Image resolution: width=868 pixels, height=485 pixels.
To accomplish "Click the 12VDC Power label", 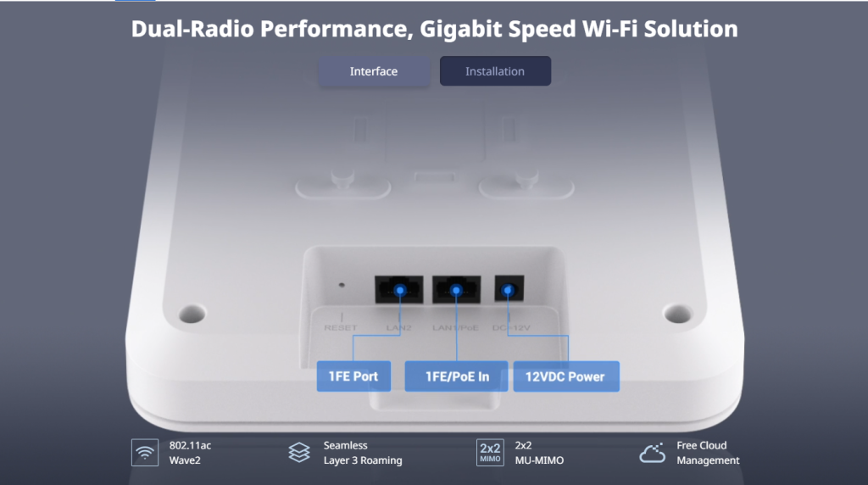I will 565,376.
